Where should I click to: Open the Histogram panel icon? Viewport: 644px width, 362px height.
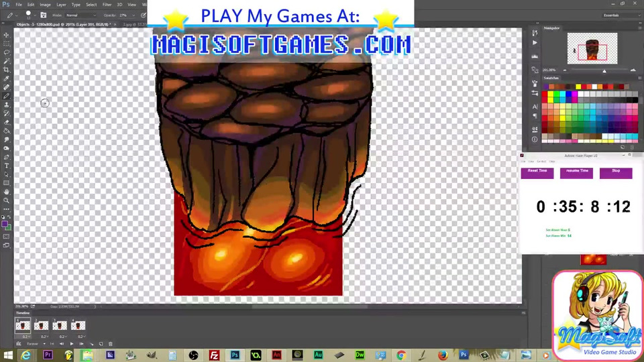pyautogui.click(x=535, y=56)
